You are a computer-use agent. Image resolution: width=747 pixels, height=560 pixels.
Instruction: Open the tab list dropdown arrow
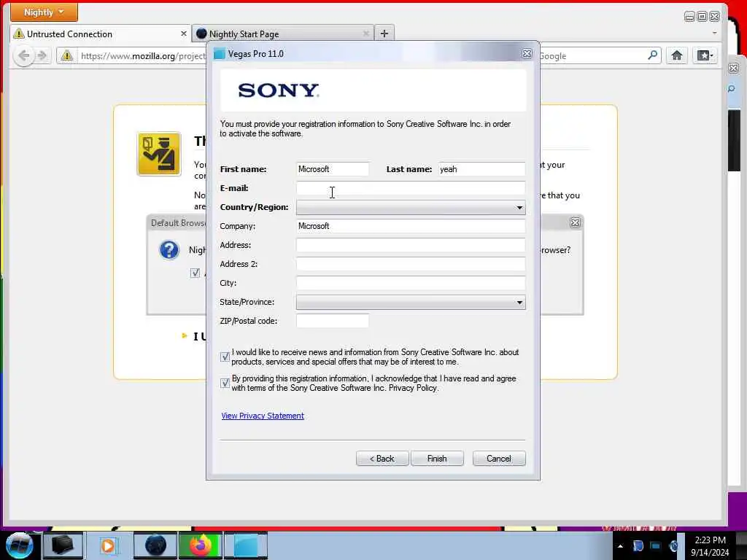point(714,33)
